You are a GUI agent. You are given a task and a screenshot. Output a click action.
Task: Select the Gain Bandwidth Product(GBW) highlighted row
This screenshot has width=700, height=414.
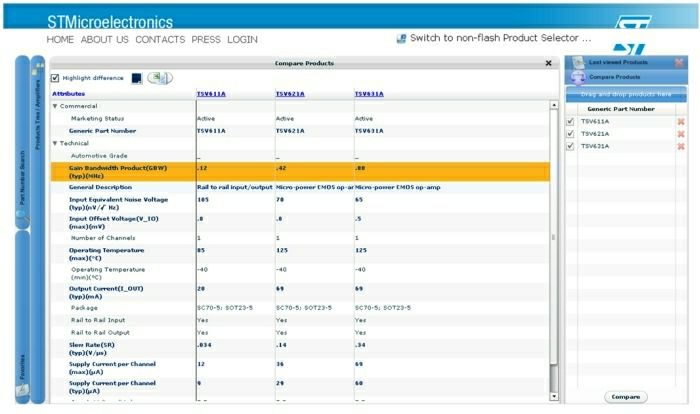point(300,172)
